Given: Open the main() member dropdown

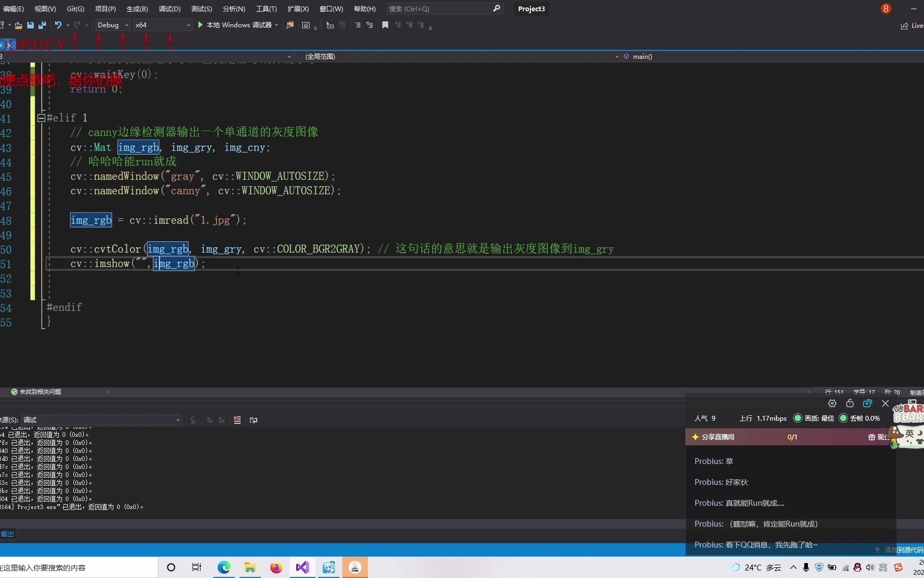Looking at the screenshot, I should pyautogui.click(x=773, y=56).
